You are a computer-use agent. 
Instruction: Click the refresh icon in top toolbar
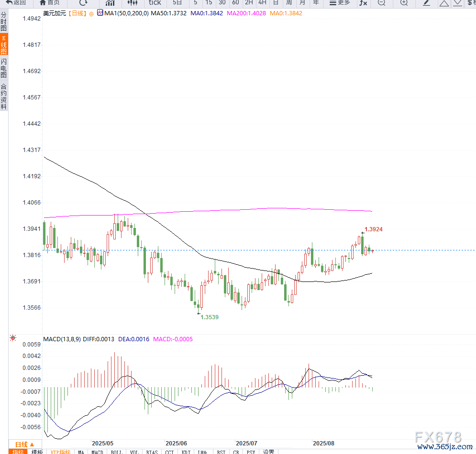click(x=83, y=2)
